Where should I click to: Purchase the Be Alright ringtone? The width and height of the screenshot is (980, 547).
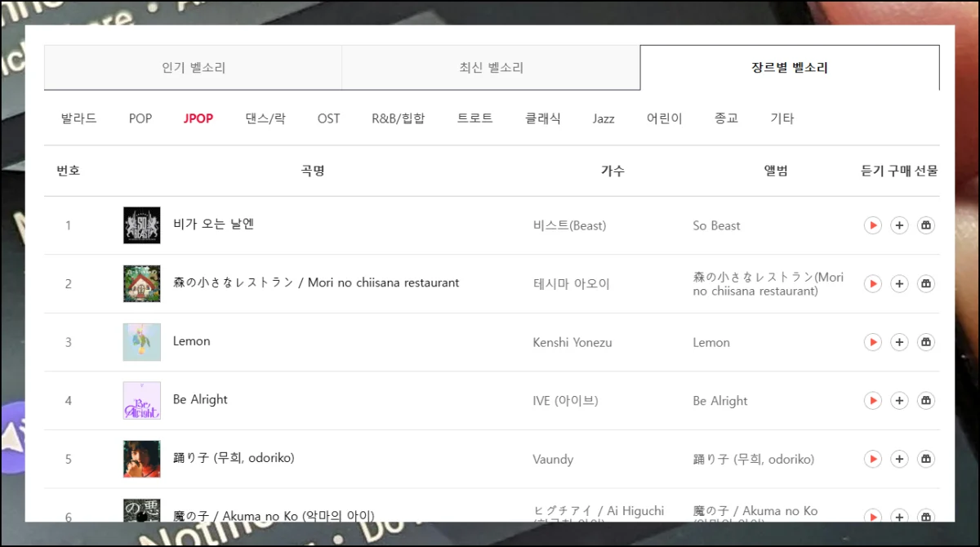pos(899,401)
